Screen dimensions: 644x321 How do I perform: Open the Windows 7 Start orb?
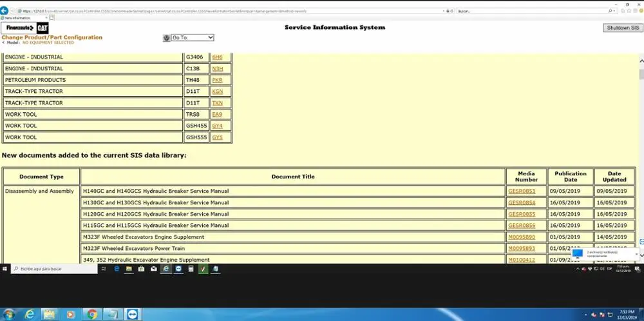pyautogui.click(x=8, y=315)
